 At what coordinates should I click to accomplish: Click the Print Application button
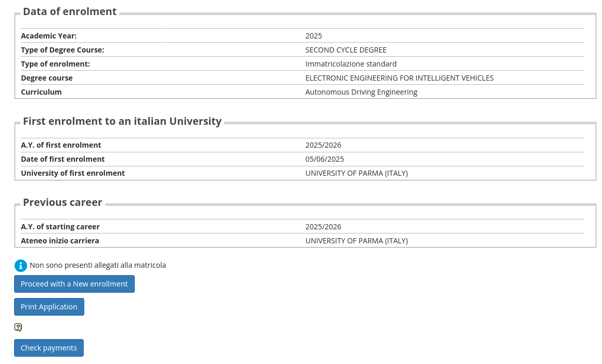coord(49,307)
